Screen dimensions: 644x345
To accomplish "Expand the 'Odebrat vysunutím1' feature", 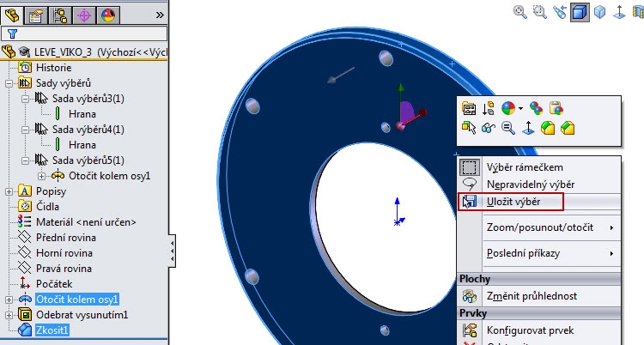I will pyautogui.click(x=9, y=315).
